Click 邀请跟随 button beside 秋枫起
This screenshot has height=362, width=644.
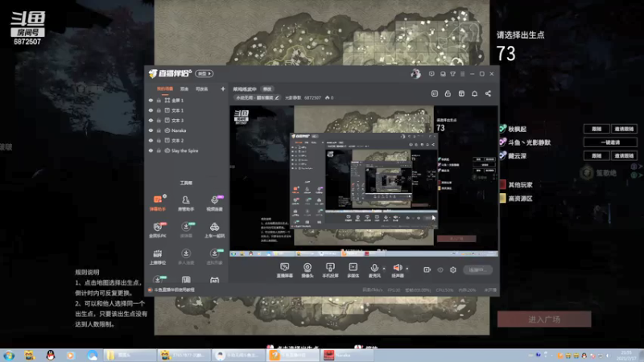[x=624, y=129]
